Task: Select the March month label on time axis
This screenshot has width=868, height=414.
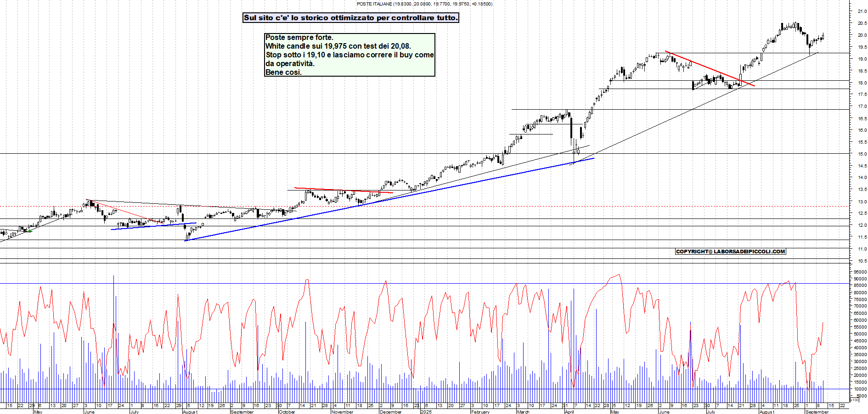Action: (x=523, y=412)
